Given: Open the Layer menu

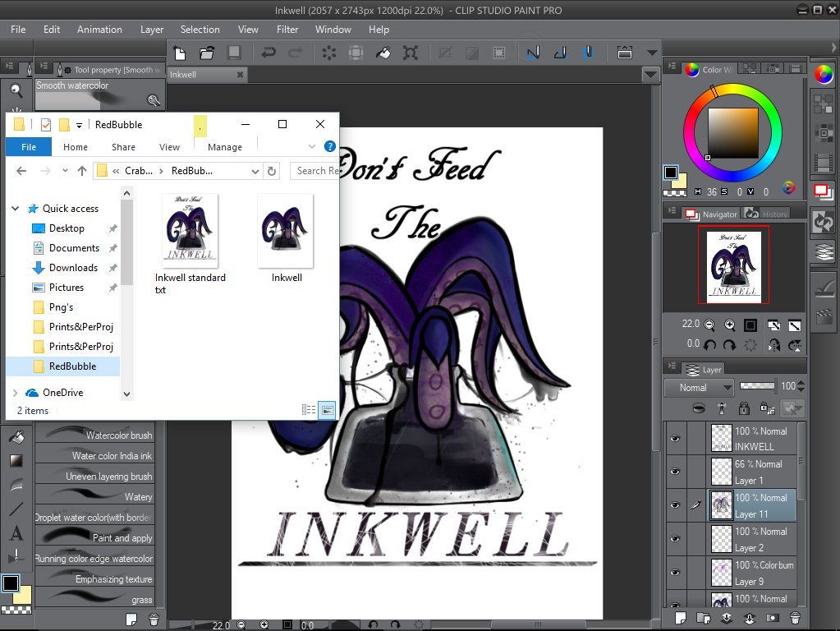Looking at the screenshot, I should coord(152,30).
